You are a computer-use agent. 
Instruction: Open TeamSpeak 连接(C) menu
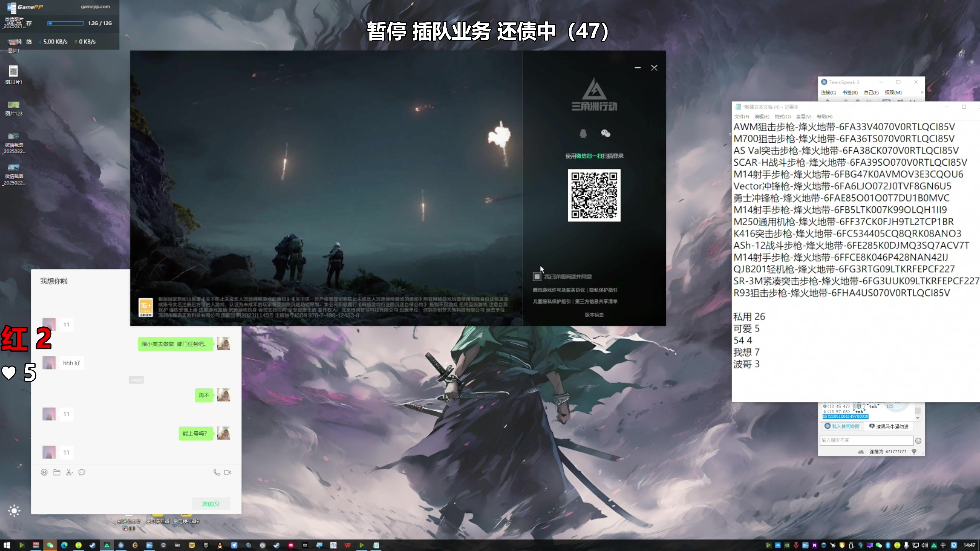click(x=828, y=93)
